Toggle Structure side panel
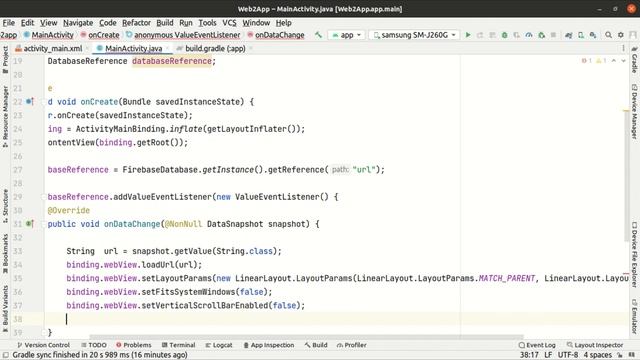640x360 pixels. (5, 205)
